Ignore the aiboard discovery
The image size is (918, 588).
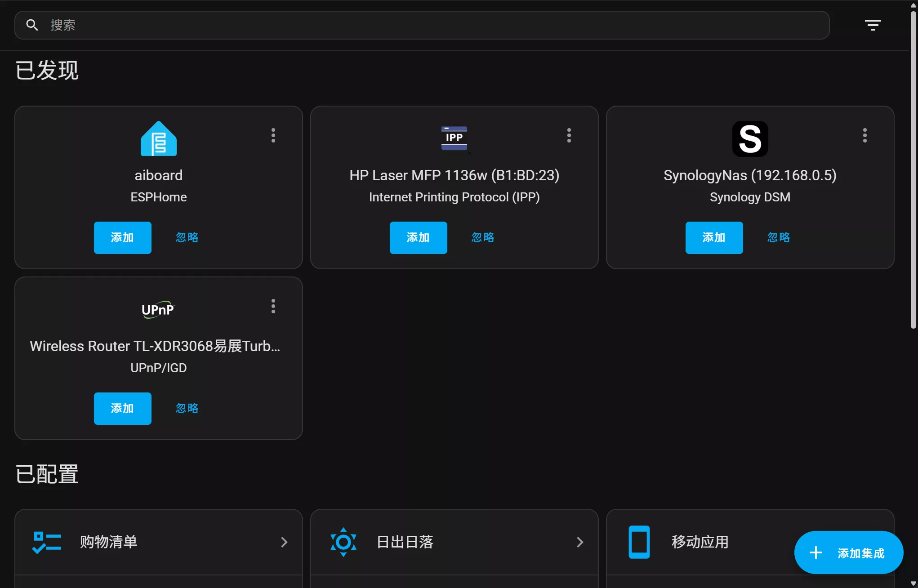click(187, 237)
